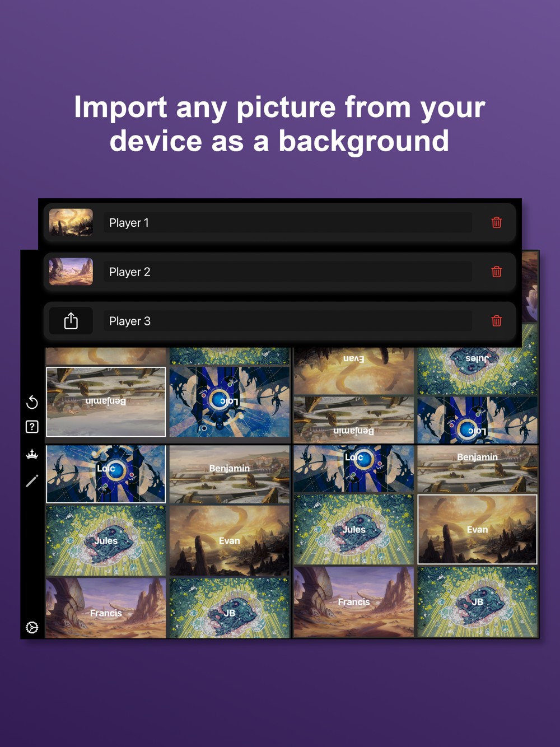
Task: Edit the Player 1 name field
Action: tap(287, 222)
